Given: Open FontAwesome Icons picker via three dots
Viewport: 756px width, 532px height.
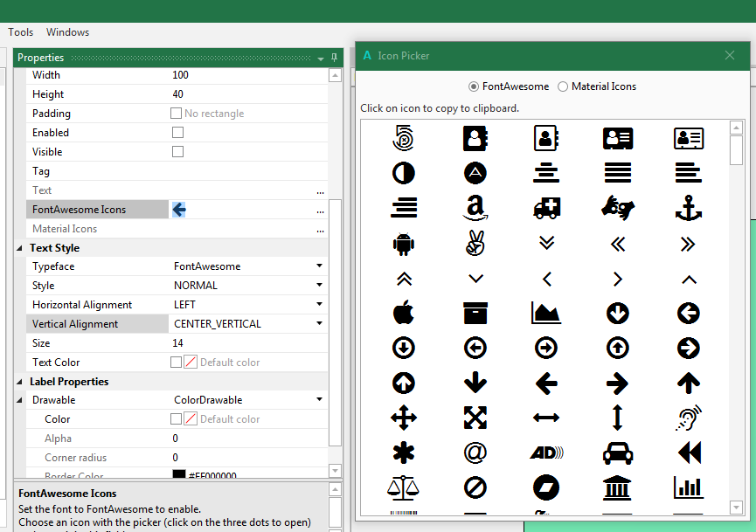Looking at the screenshot, I should click(x=320, y=211).
